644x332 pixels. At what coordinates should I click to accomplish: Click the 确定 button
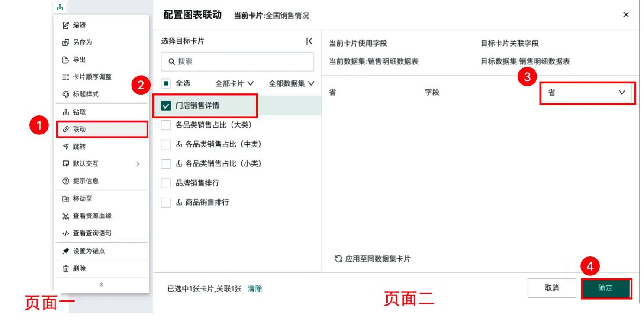point(605,288)
